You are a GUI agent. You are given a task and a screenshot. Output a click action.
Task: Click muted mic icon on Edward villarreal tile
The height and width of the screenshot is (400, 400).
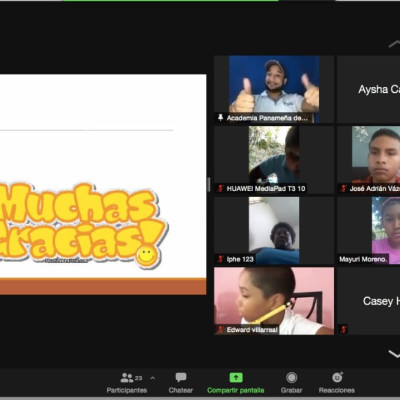click(220, 330)
